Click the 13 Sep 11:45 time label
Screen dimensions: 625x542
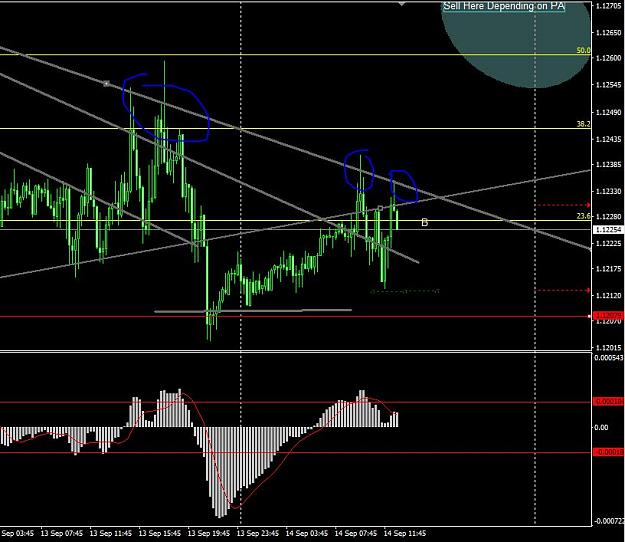click(x=110, y=533)
